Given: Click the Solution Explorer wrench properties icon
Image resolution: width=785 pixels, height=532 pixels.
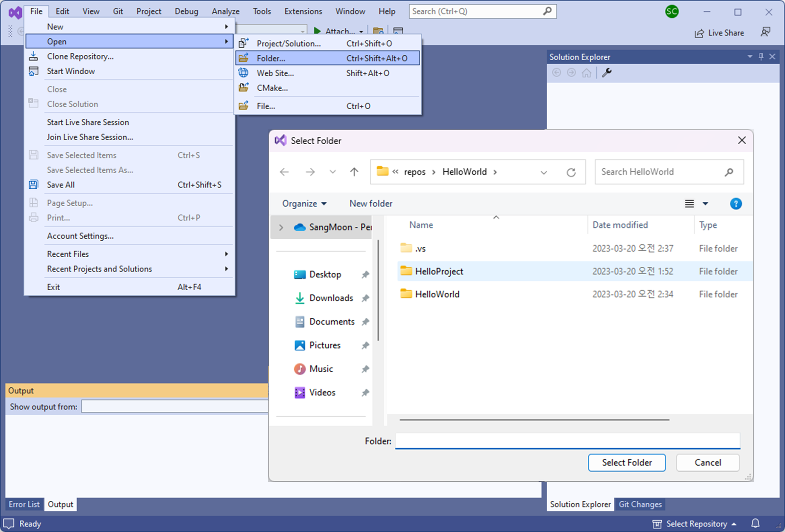Looking at the screenshot, I should 607,72.
